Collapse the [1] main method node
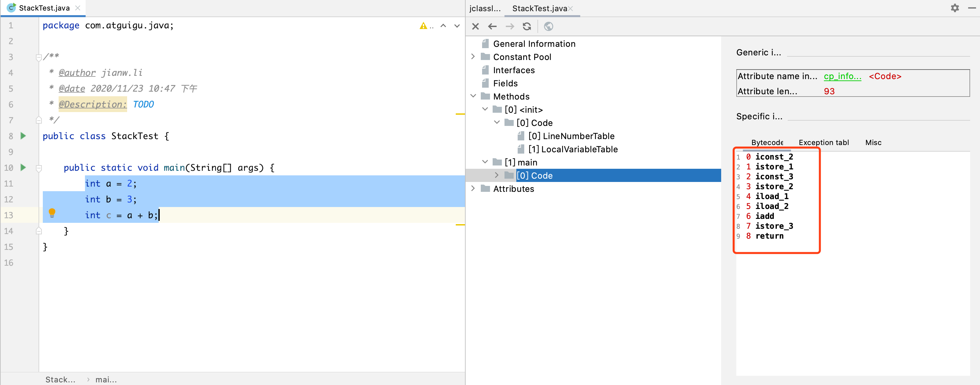Viewport: 980px width, 385px height. [x=485, y=162]
